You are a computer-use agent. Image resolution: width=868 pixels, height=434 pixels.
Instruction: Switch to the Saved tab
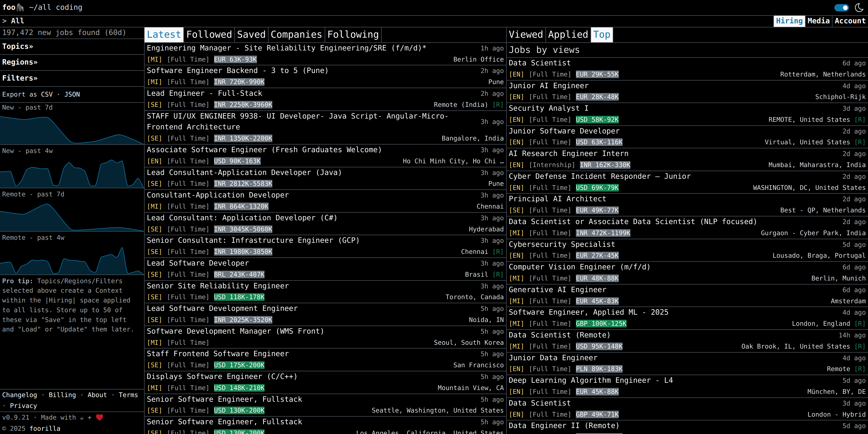click(x=251, y=34)
